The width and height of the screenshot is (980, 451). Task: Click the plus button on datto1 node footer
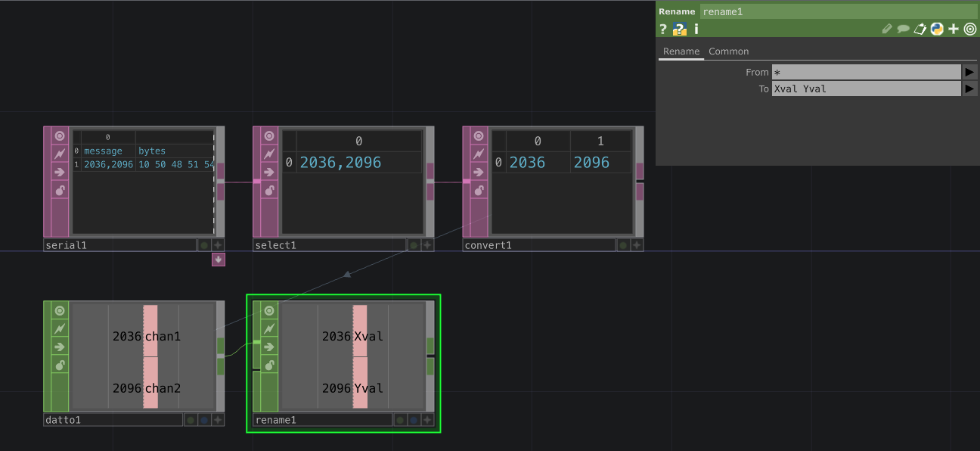[x=219, y=419]
